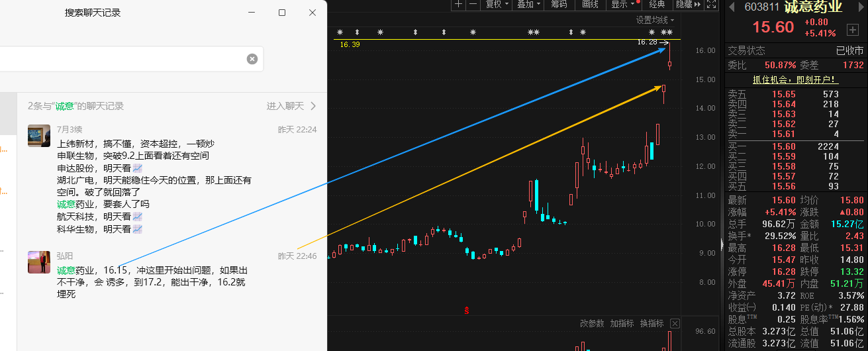Image resolution: width=868 pixels, height=351 pixels.
Task: Activate the 画线 drawing tool
Action: tap(590, 4)
